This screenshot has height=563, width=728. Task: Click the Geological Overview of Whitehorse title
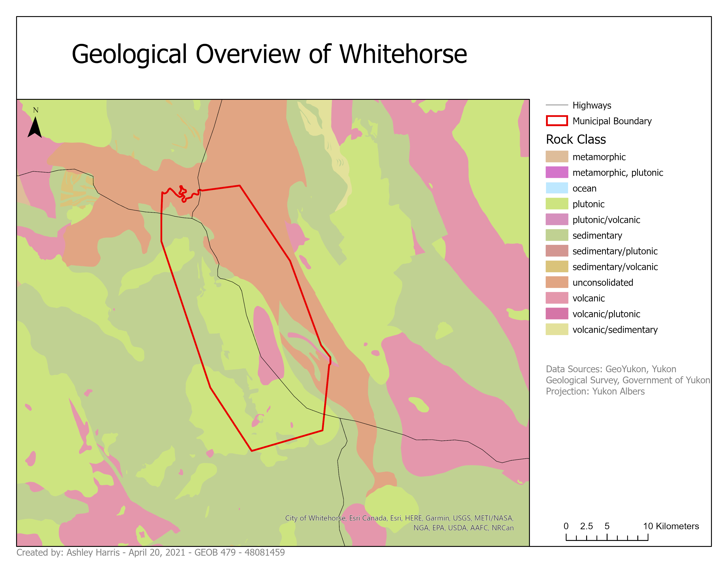click(x=269, y=54)
